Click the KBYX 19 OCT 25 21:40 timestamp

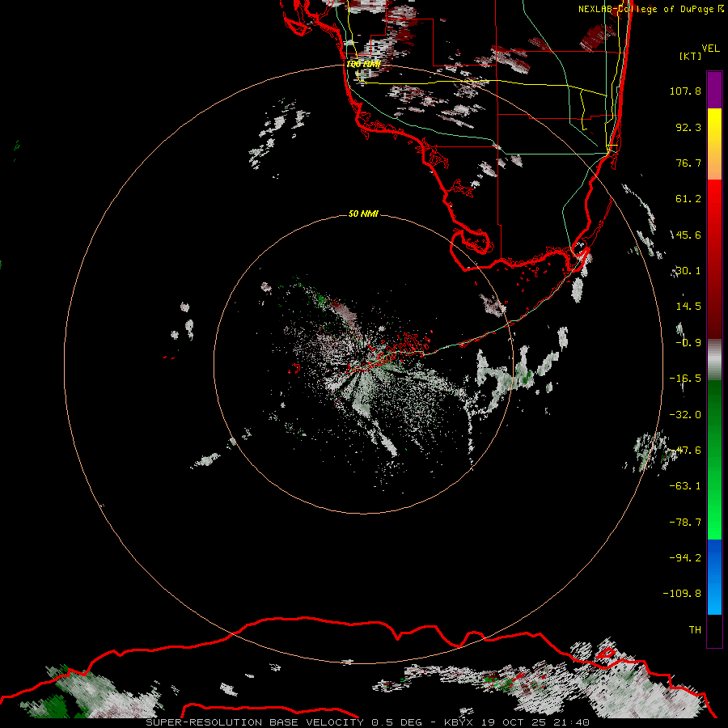point(517,722)
